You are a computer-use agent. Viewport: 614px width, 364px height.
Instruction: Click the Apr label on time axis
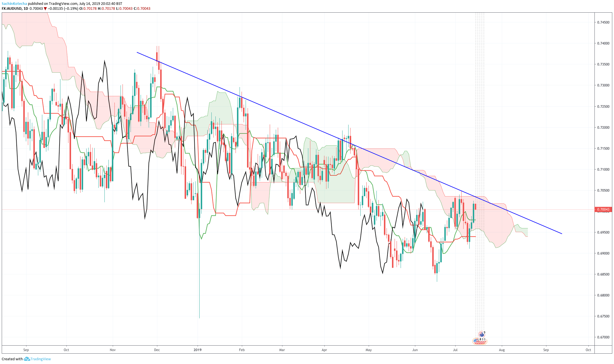(x=324, y=350)
